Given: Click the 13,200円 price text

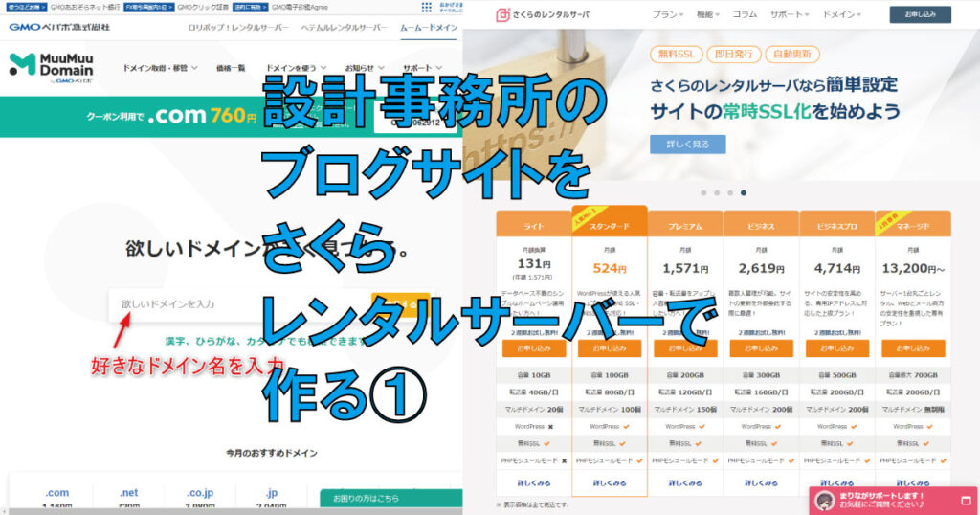Looking at the screenshot, I should [x=913, y=268].
